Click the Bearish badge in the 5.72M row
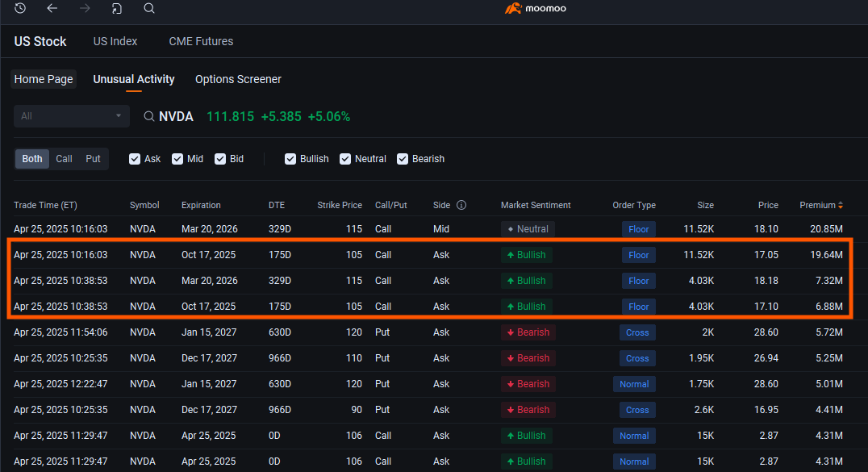The width and height of the screenshot is (868, 472). point(528,332)
